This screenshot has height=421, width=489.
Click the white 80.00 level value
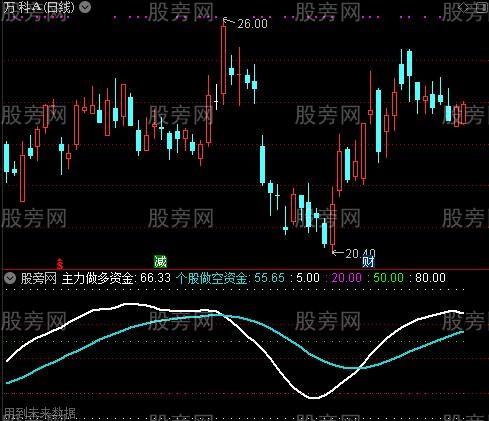pos(430,278)
